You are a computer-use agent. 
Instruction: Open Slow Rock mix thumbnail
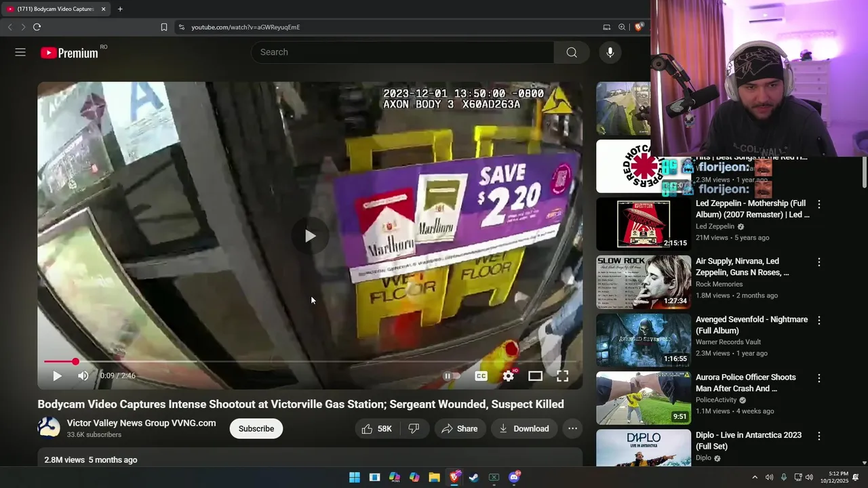tap(644, 282)
